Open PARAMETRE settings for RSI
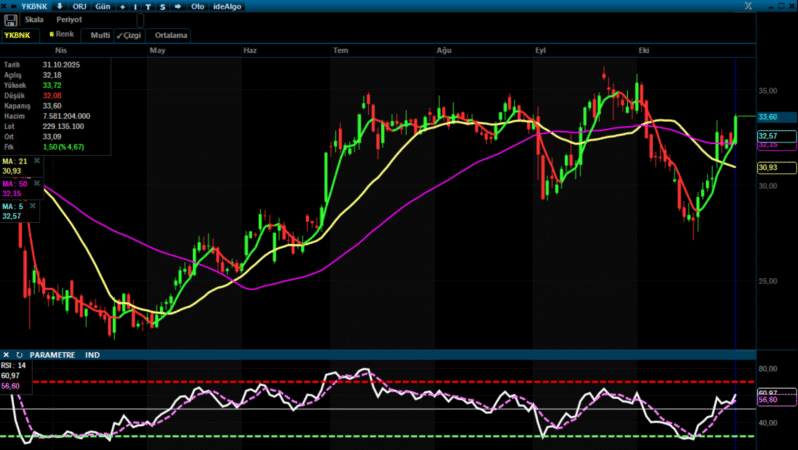The width and height of the screenshot is (798, 450). (52, 355)
